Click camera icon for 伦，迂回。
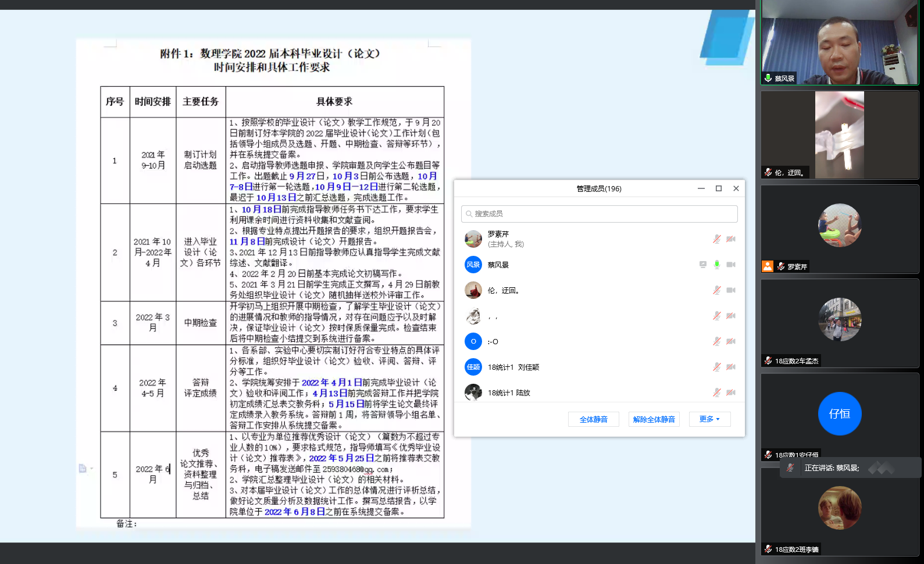The image size is (924, 564). pos(731,290)
